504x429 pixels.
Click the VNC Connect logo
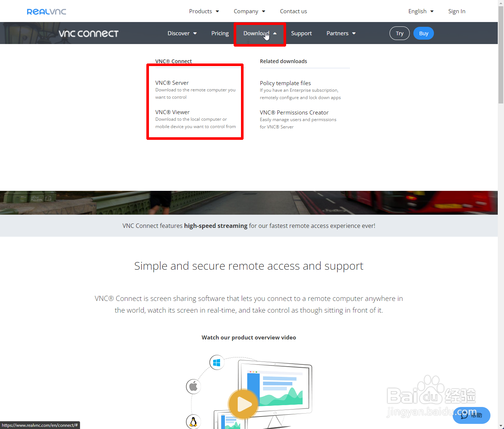point(88,34)
